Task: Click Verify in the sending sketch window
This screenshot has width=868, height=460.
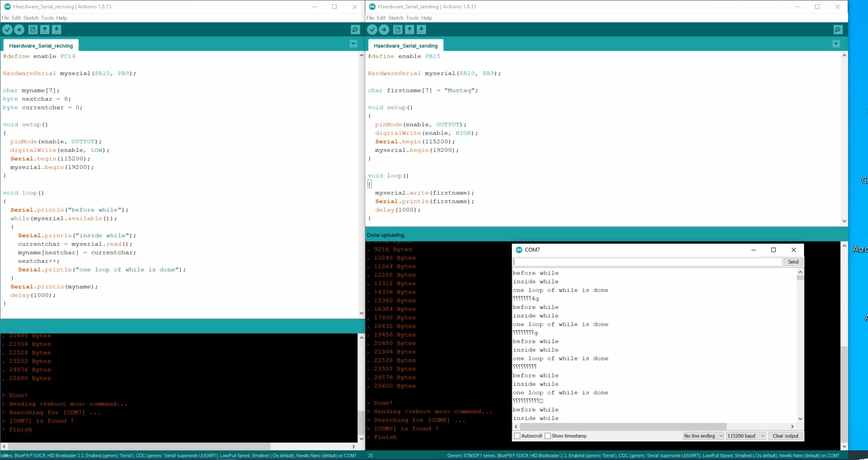Action: [372, 30]
